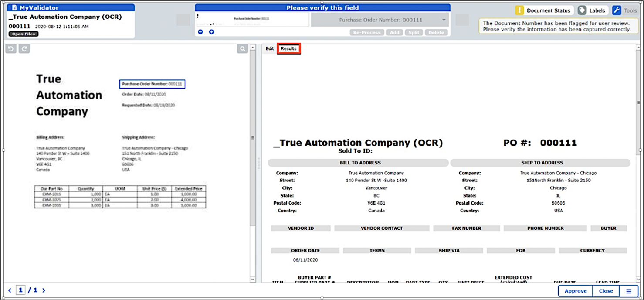Rotate document clockwise with redo arrow icon
This screenshot has width=644, height=300.
[24, 49]
